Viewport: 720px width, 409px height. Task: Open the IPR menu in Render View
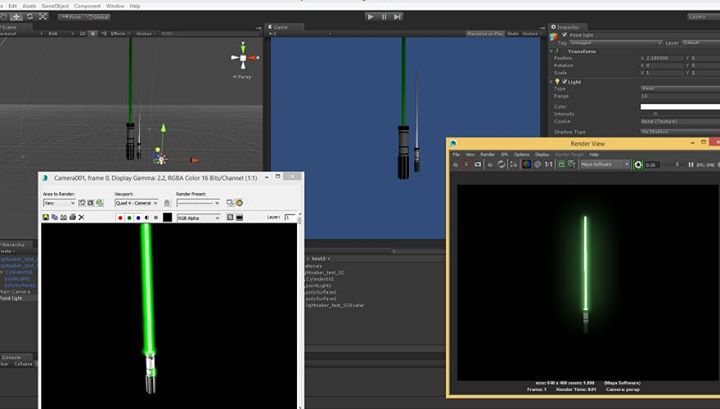tap(504, 154)
